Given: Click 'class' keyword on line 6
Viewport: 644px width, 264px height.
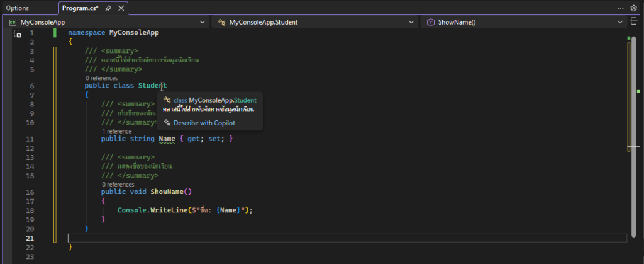Looking at the screenshot, I should tap(124, 86).
